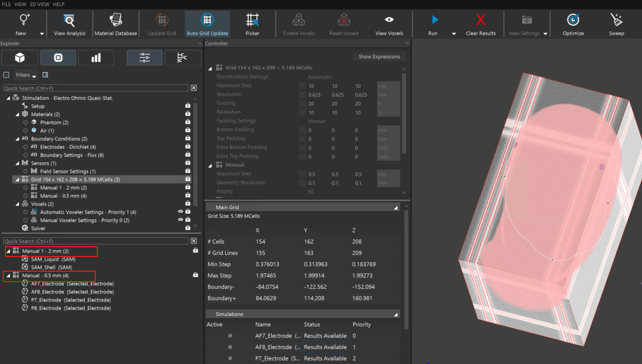
Task: Click the Show Expressions button
Action: (379, 57)
